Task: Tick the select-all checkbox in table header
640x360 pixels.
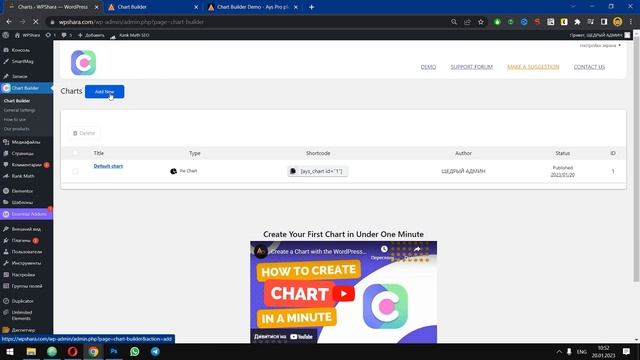Action: pos(75,153)
